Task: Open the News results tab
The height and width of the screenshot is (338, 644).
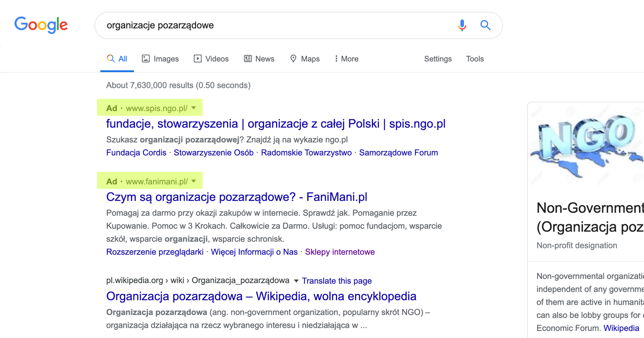Action: [259, 59]
